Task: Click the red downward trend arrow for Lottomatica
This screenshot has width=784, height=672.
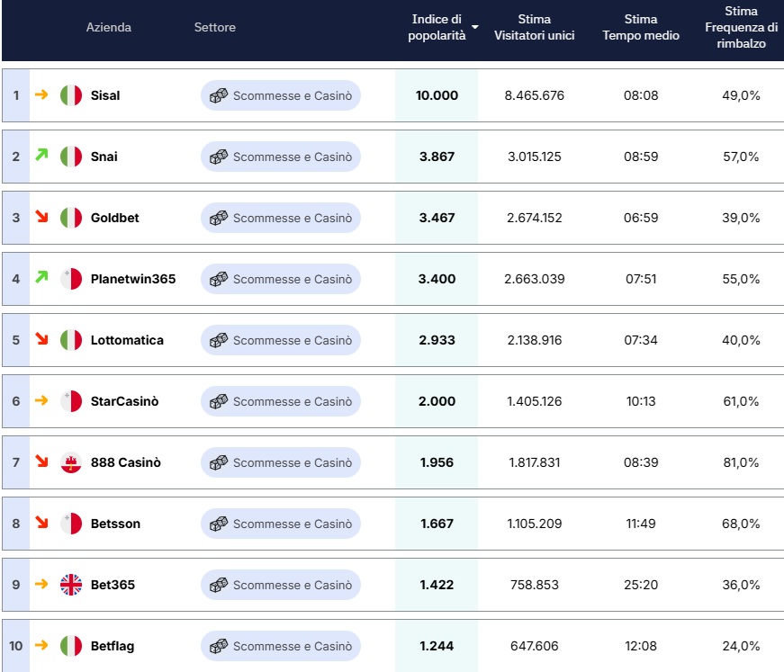Action: [x=41, y=339]
